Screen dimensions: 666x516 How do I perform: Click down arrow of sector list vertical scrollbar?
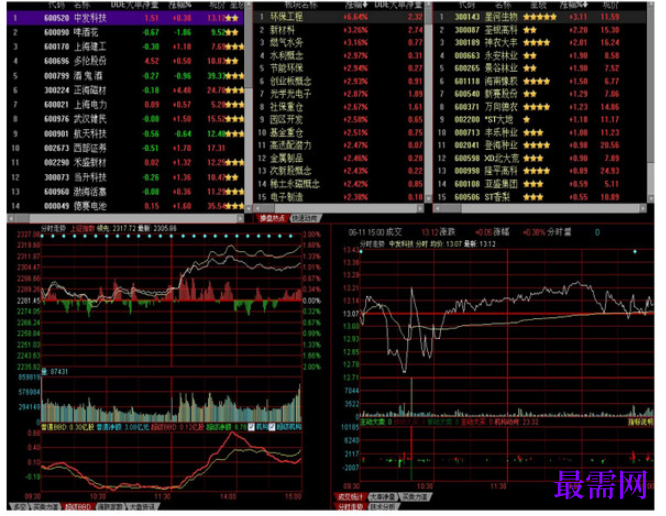tap(428, 198)
